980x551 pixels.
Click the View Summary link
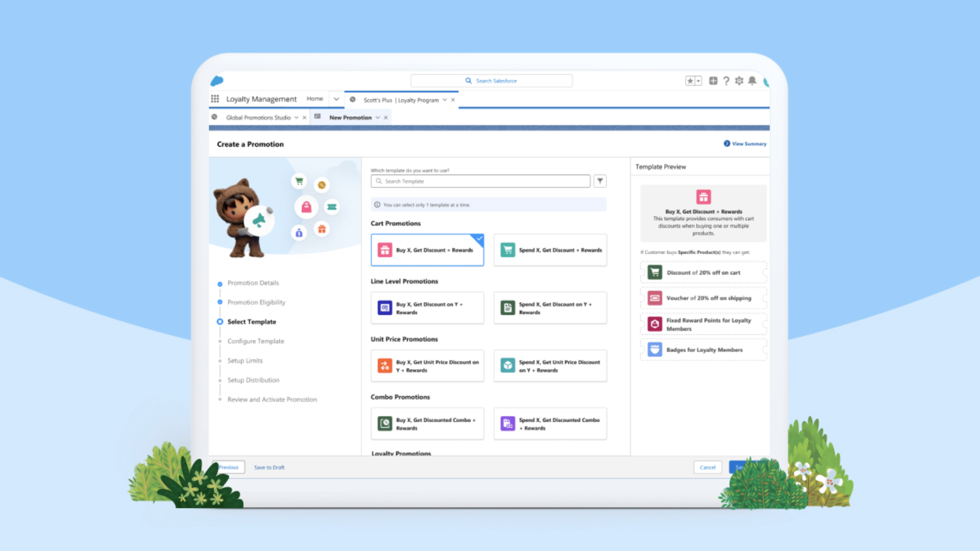(745, 144)
